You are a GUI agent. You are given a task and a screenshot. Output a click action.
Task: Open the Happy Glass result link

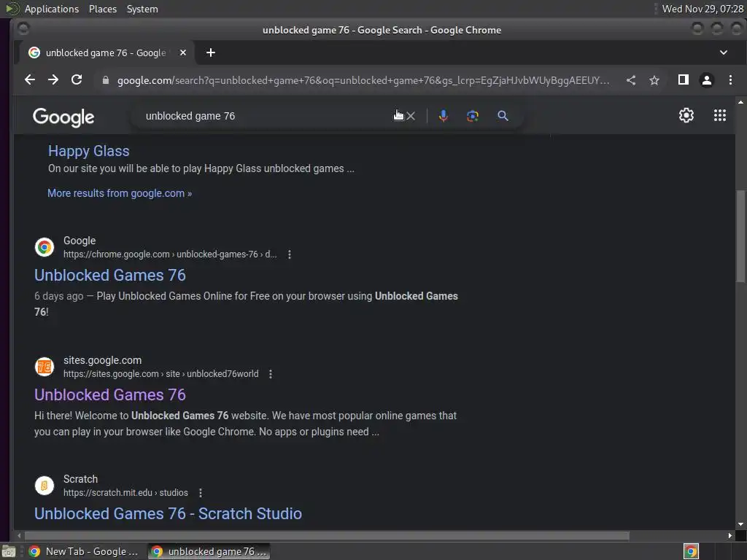(88, 151)
